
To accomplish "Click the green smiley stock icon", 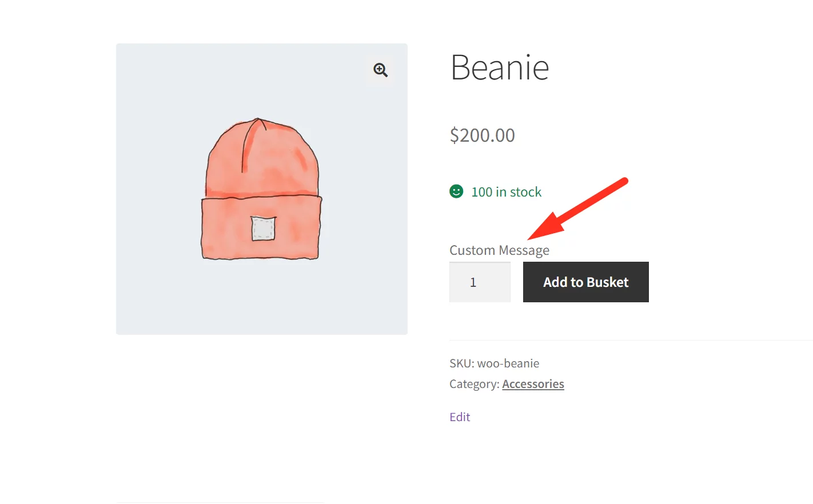I will [x=456, y=191].
